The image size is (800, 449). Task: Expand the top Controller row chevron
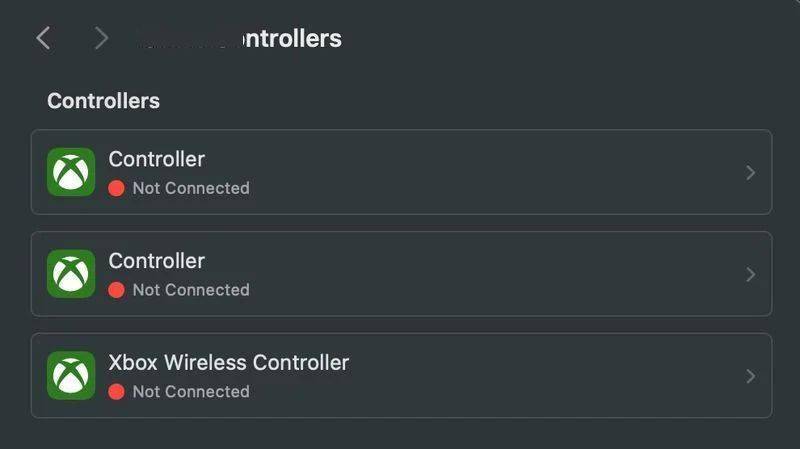point(751,172)
